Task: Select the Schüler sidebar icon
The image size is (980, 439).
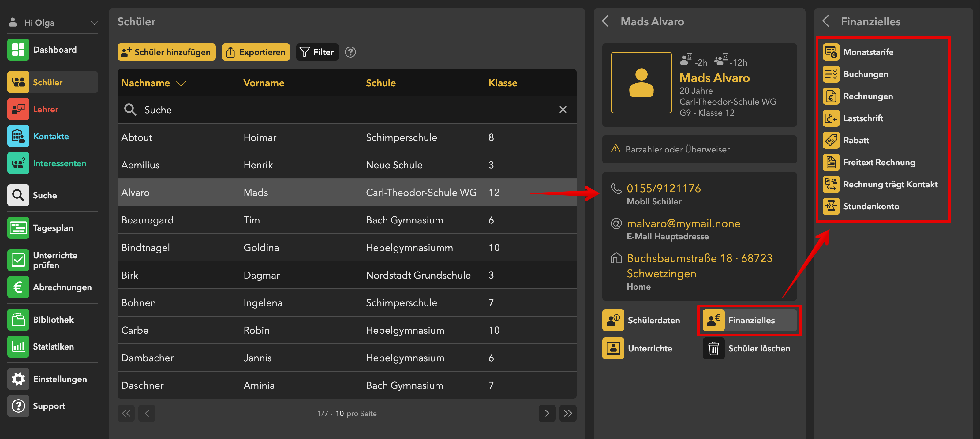Action: click(x=18, y=82)
